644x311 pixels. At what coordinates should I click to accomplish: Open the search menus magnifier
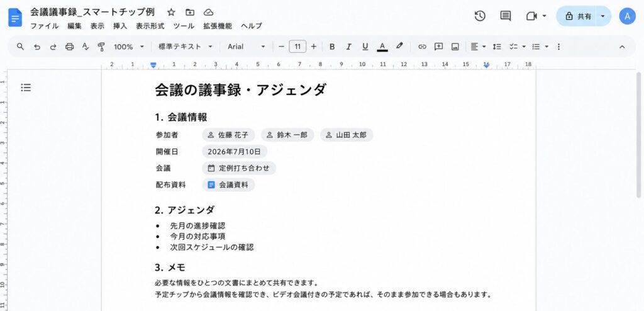pyautogui.click(x=20, y=47)
